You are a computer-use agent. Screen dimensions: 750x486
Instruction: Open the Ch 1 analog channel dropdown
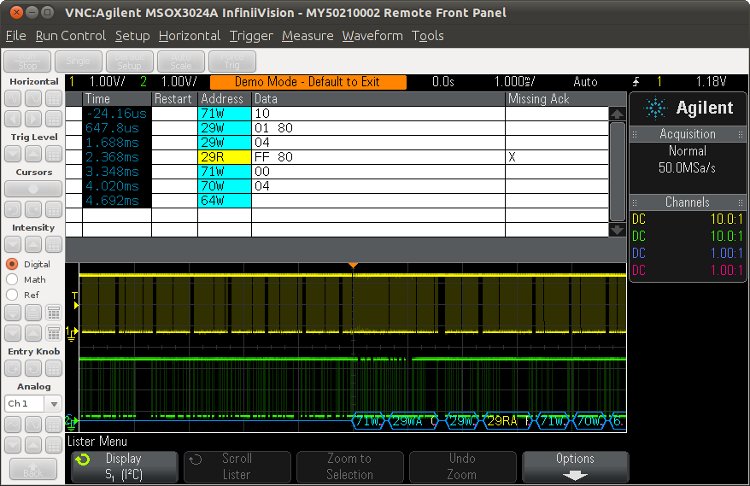tap(33, 403)
